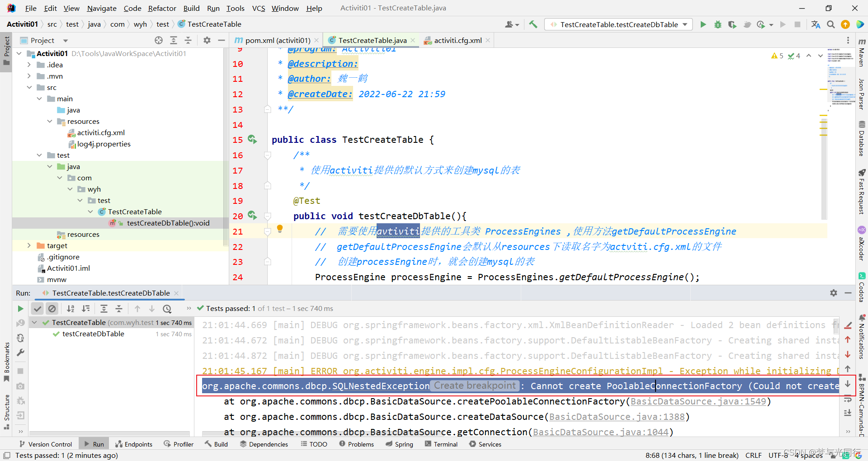868x461 pixels.
Task: Open the Maven tool window
Action: [x=862, y=52]
